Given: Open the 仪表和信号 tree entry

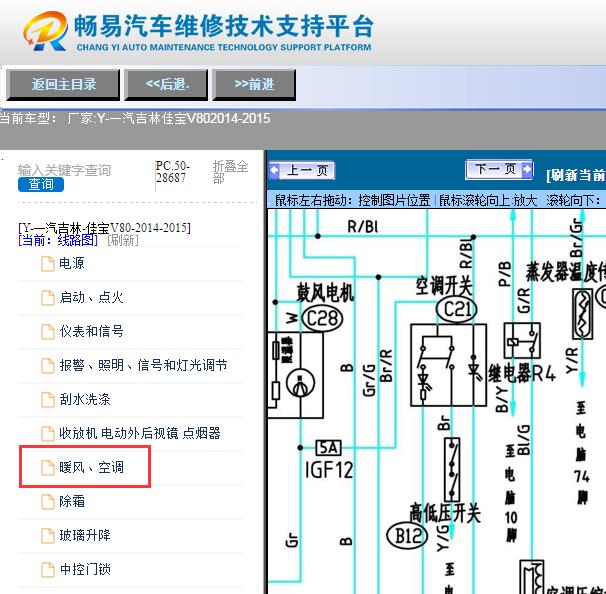Looking at the screenshot, I should pyautogui.click(x=91, y=332).
